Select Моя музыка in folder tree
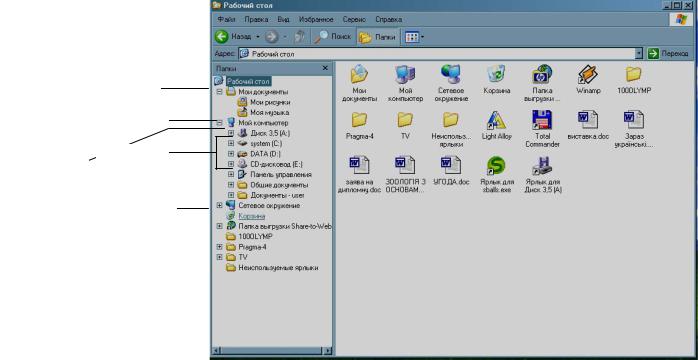The height and width of the screenshot is (360, 698). pyautogui.click(x=270, y=113)
